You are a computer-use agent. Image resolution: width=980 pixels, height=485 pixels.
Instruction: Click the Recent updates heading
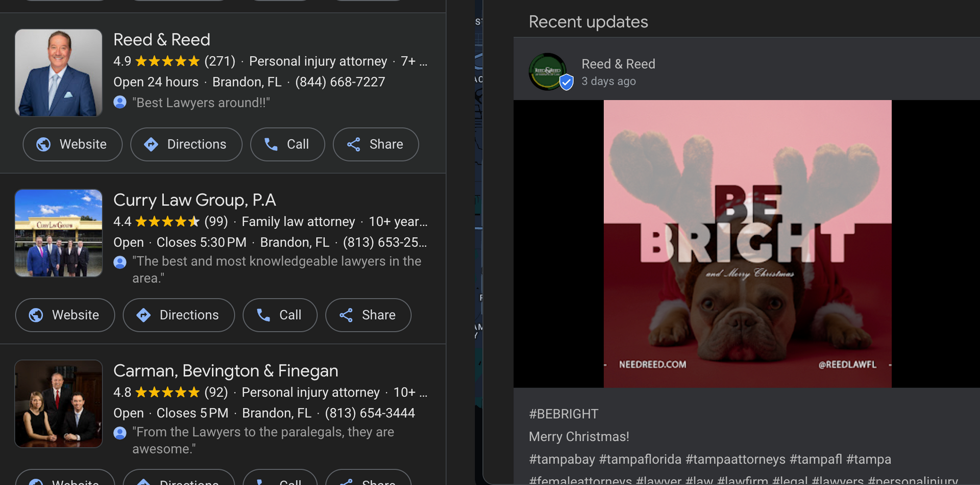coord(589,22)
